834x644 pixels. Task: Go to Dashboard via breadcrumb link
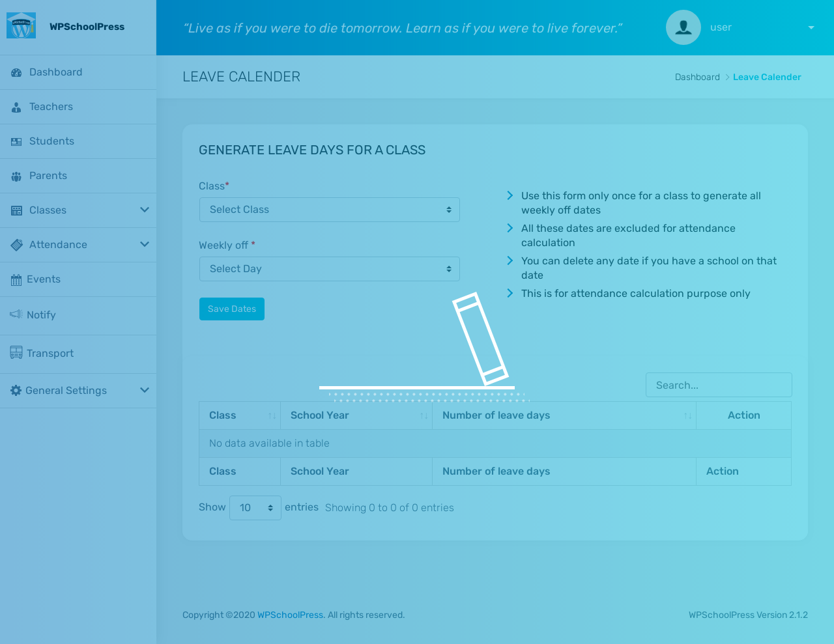697,77
